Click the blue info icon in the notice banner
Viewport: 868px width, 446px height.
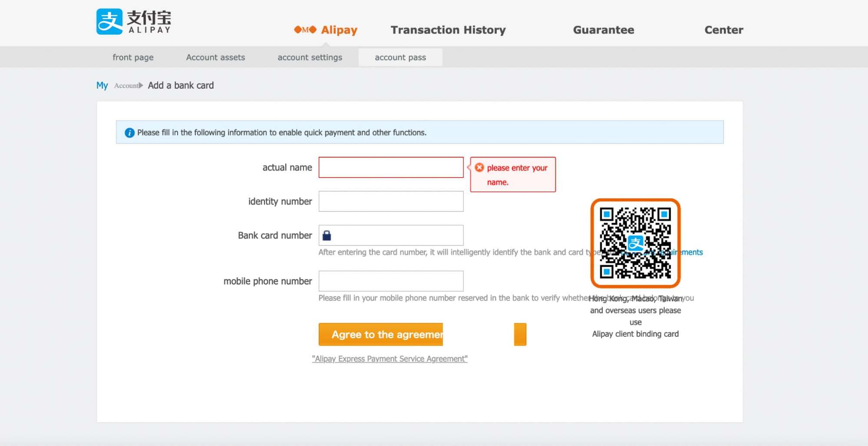click(129, 133)
